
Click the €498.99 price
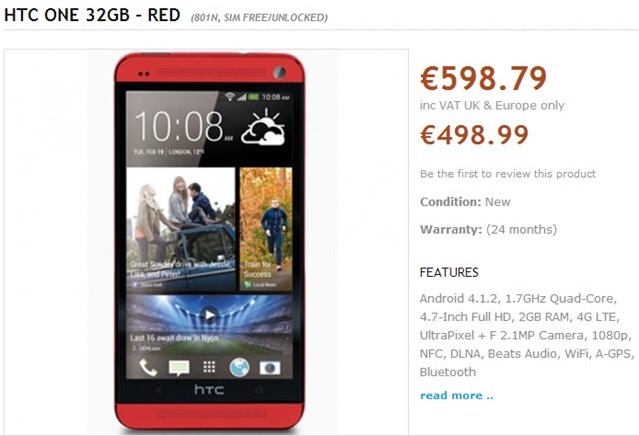[474, 135]
